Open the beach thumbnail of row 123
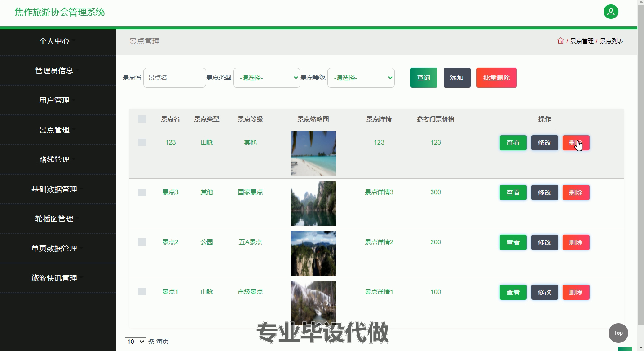The image size is (644, 351). 313,154
